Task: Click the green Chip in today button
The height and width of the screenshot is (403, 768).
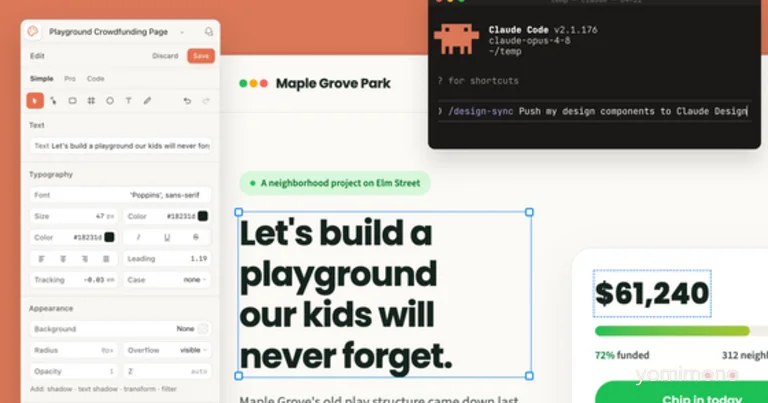Action: (x=681, y=392)
